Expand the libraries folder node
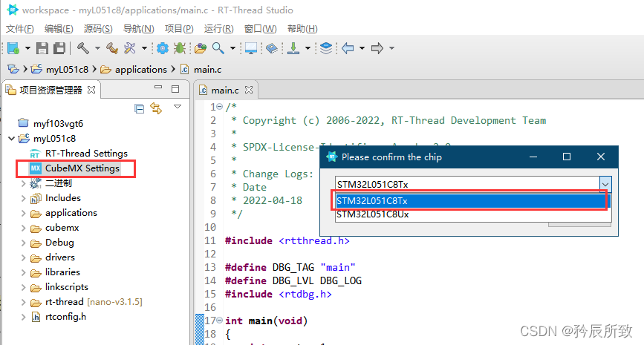 coord(24,272)
